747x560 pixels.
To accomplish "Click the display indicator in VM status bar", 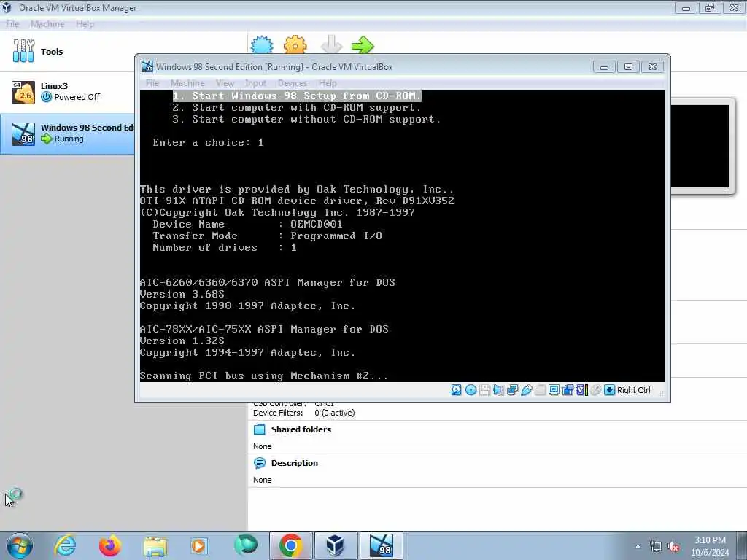I will click(x=554, y=390).
